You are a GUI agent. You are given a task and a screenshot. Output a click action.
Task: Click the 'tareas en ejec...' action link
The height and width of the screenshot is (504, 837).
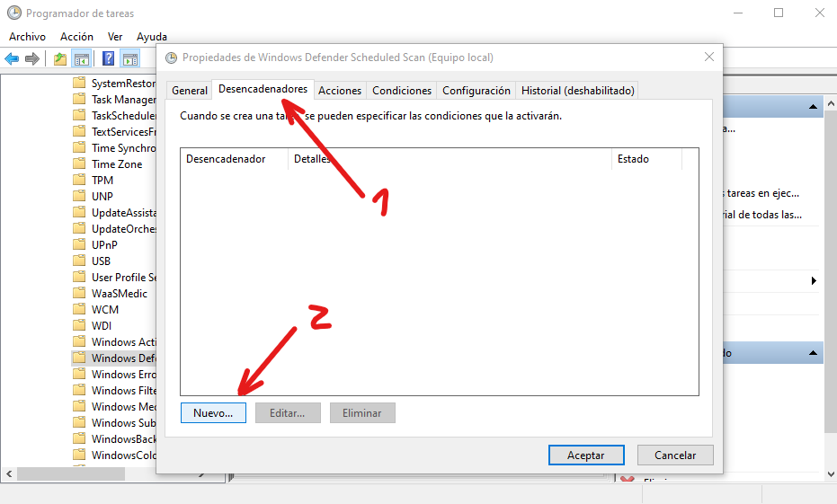(x=761, y=193)
